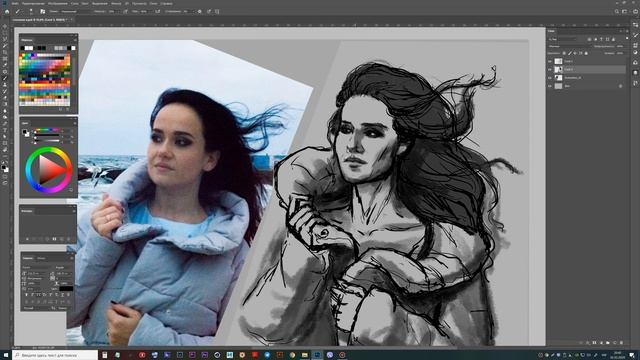Click the hue slider in the Color panel
640x360 pixels.
pyautogui.click(x=46, y=129)
